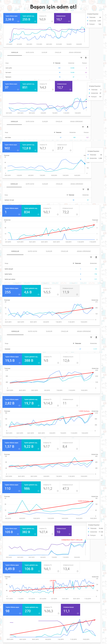This screenshot has height=644, width=107.
Task: Open ÜLKELER tab above the cami halısı table
Action: click(45, 122)
